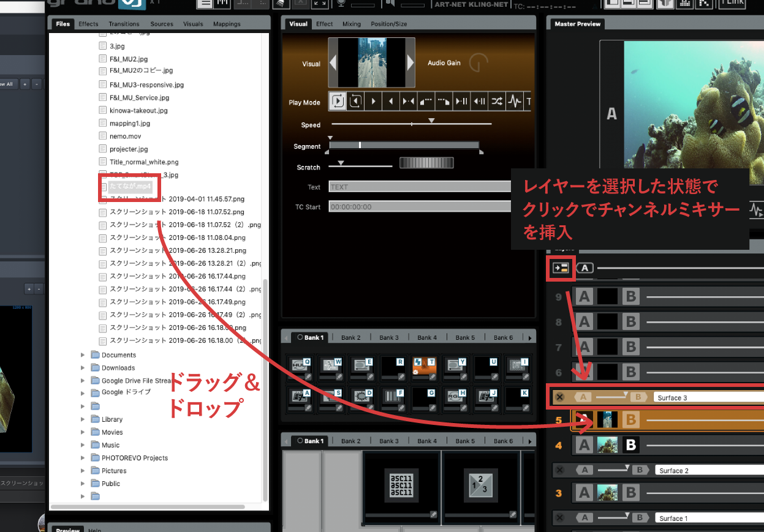764x532 pixels.
Task: Expand the Music folder
Action: click(83, 445)
